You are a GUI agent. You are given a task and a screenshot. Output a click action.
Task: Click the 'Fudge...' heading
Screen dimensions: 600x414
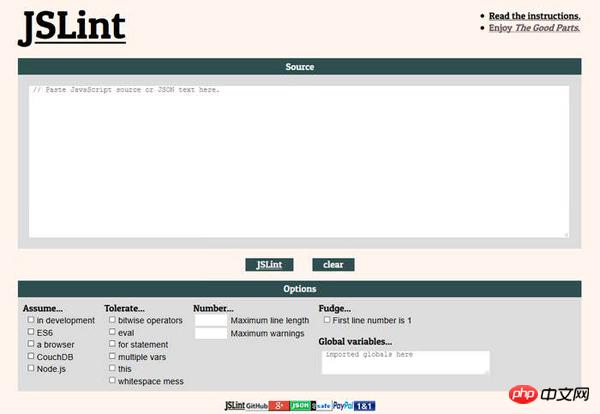[x=334, y=308]
